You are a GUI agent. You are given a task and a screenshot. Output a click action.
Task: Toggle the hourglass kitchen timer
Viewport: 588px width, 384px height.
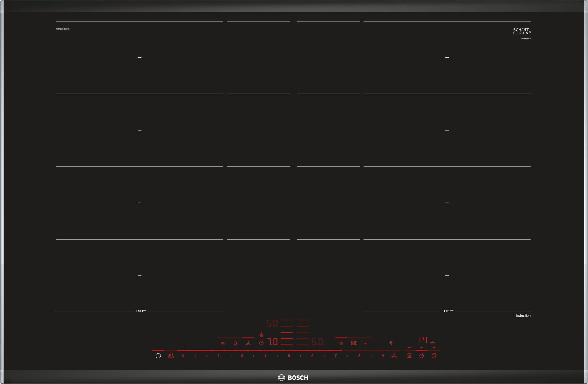pos(409,356)
